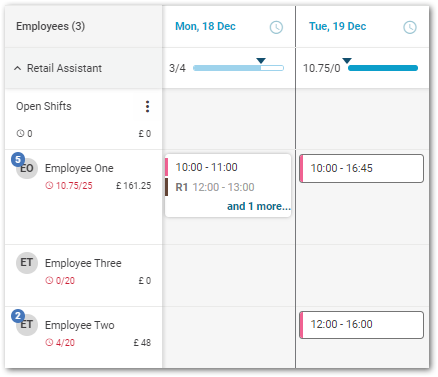
Task: Click the 3/4 coverage progress bar
Action: 238,68
